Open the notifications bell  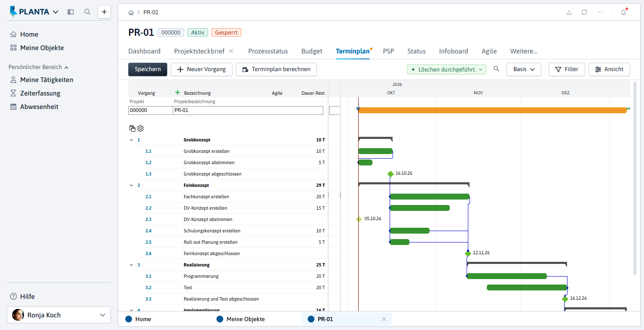click(623, 12)
